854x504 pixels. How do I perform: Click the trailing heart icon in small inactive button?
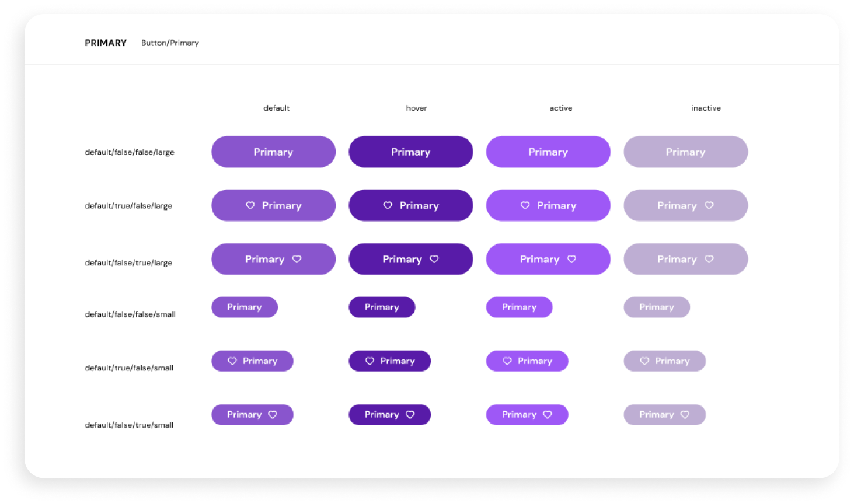click(x=685, y=415)
